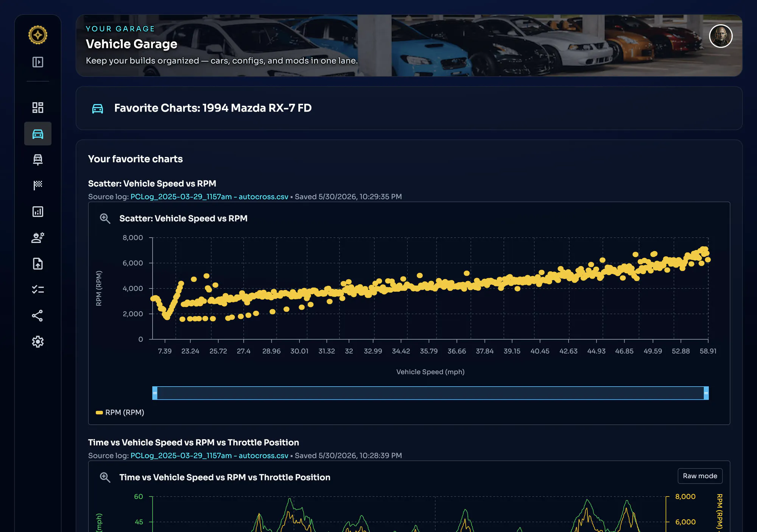Open the checkered flag icon
Screen dimensions: 757x532
tap(38, 185)
